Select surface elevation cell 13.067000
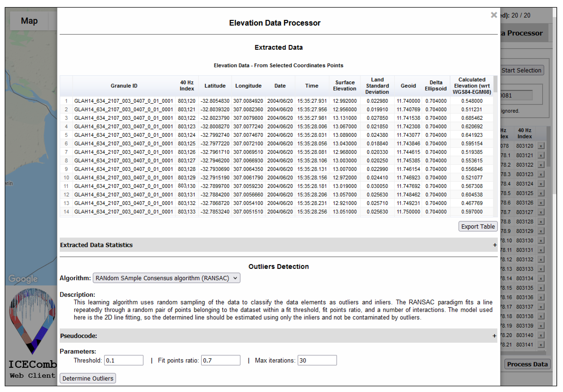The height and width of the screenshot is (392, 563). (x=344, y=127)
